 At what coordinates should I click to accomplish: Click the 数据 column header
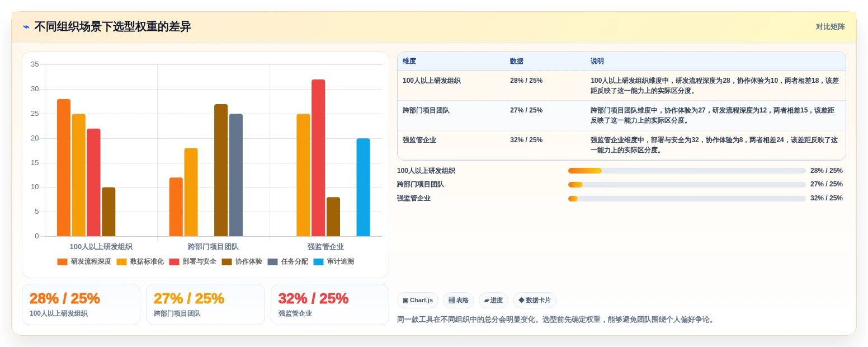(x=517, y=62)
